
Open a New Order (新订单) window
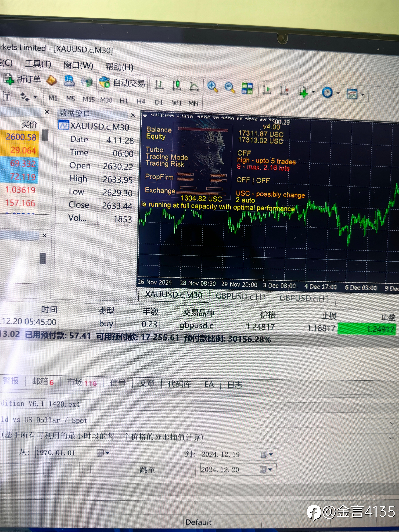(22, 79)
